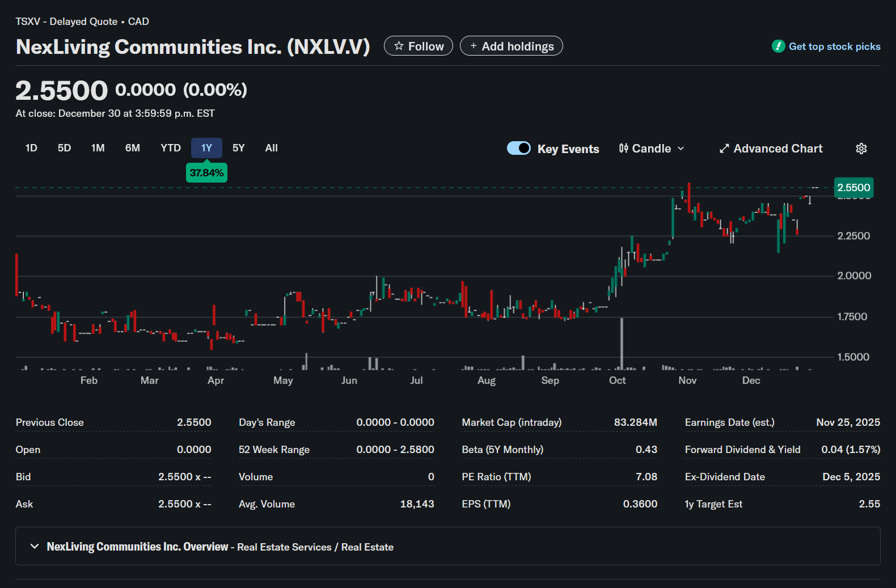
Task: Click the Forward Dividend & Yield value
Action: click(851, 450)
